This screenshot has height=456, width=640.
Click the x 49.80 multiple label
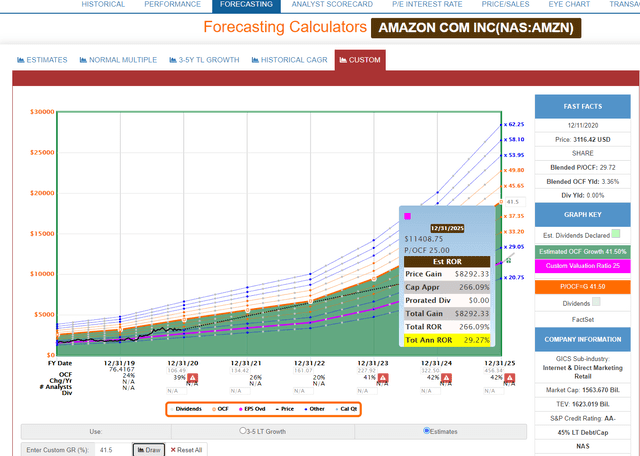[x=514, y=170]
